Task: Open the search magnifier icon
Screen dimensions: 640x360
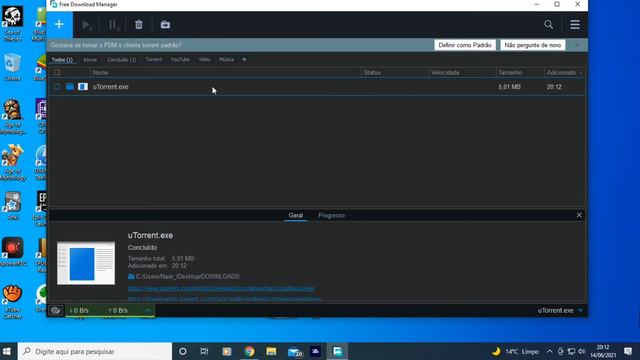Action: [x=549, y=24]
